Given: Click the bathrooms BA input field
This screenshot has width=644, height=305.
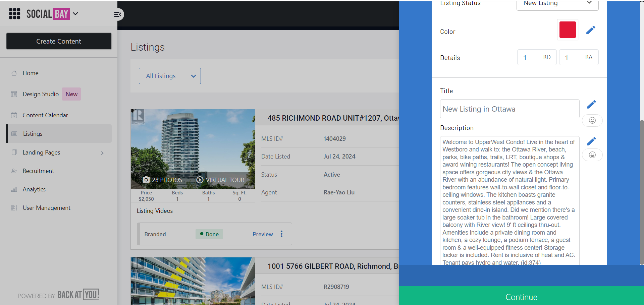Looking at the screenshot, I should 579,57.
